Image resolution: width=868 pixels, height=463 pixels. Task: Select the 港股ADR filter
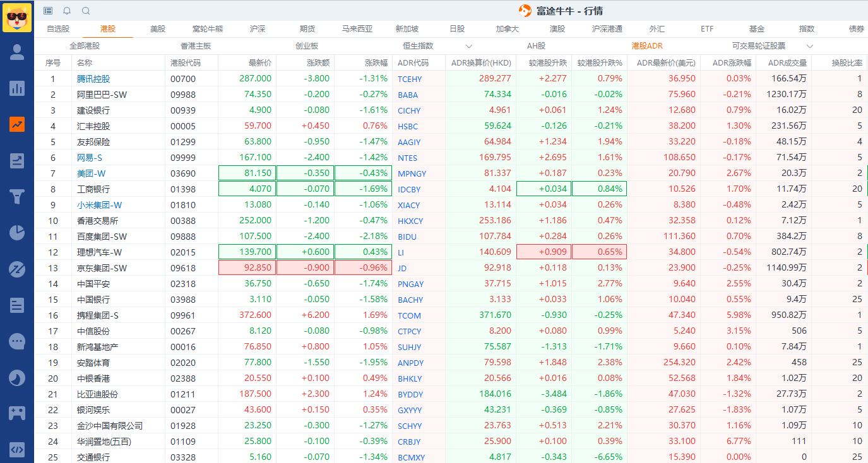tap(647, 46)
